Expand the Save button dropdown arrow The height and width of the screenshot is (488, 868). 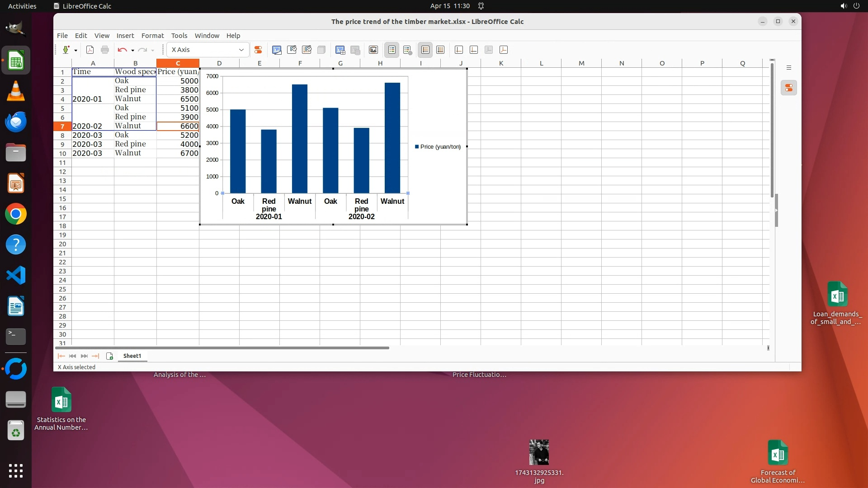click(75, 50)
